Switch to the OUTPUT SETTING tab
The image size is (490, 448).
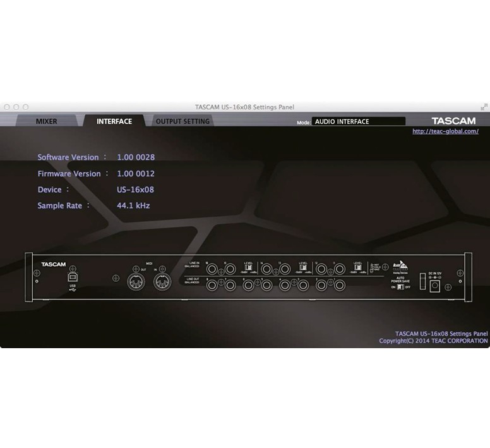182,121
